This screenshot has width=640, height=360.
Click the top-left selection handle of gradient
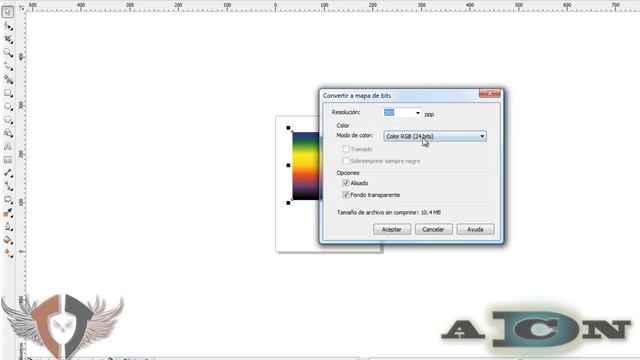(x=289, y=128)
